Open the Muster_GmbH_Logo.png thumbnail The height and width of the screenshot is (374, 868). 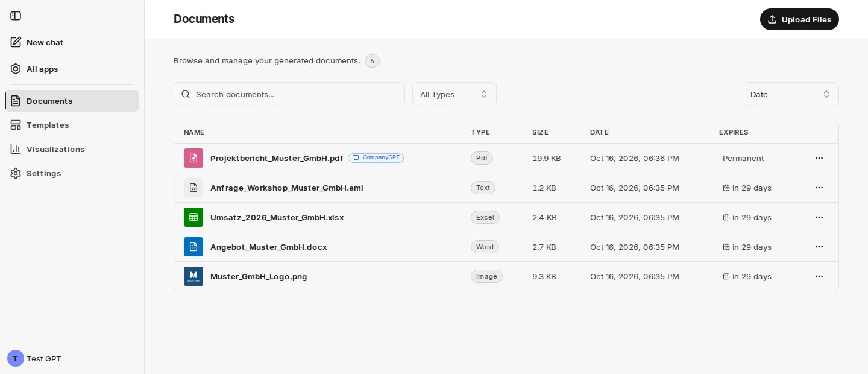pyautogui.click(x=193, y=276)
